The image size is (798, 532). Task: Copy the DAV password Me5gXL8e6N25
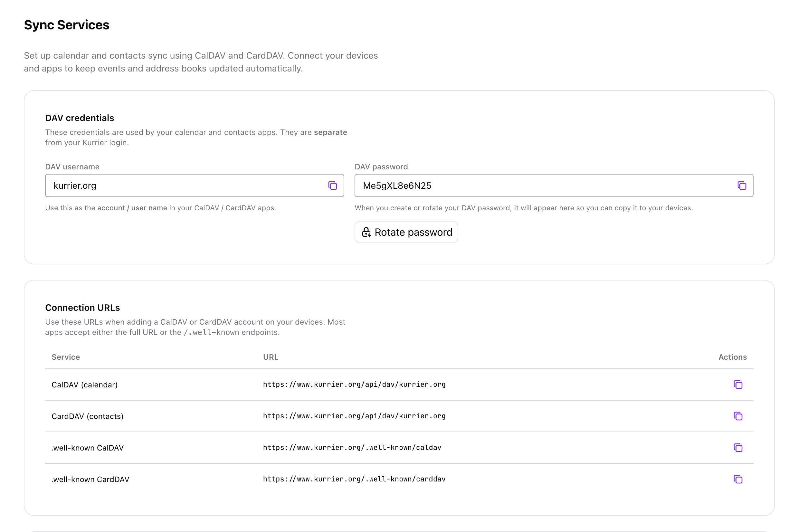click(742, 185)
